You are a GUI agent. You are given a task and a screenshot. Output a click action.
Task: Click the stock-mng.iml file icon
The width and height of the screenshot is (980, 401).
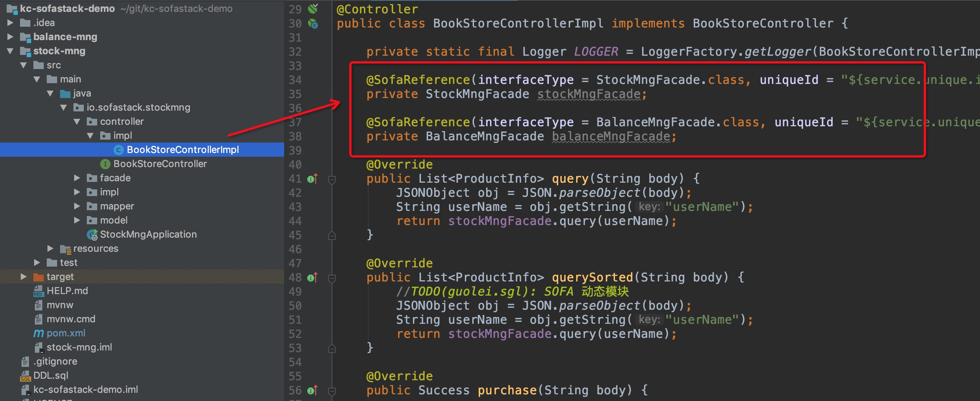click(39, 347)
